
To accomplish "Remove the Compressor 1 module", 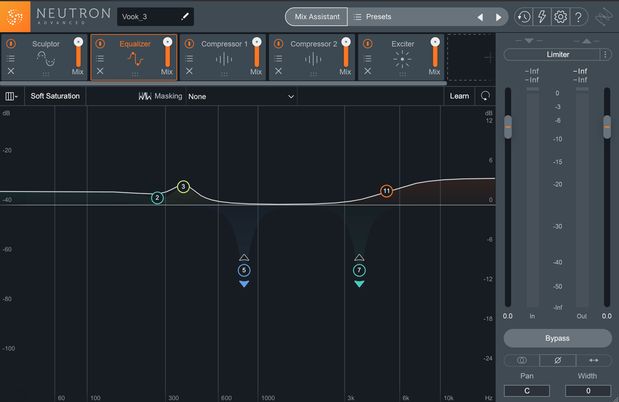I will pyautogui.click(x=189, y=71).
